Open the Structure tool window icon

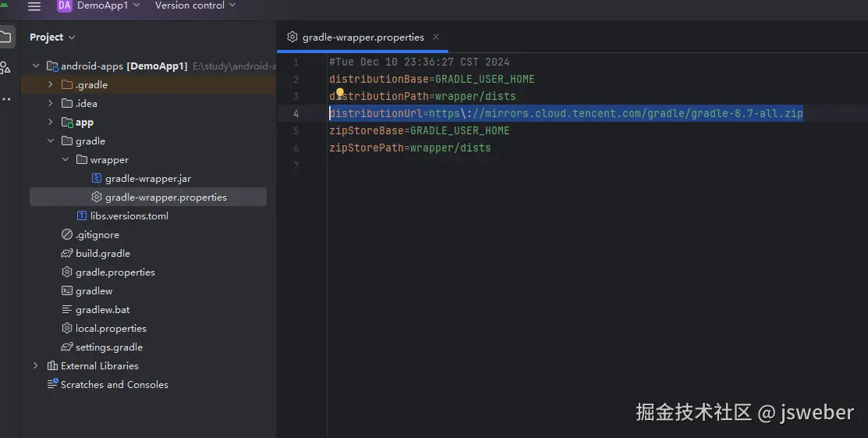coord(5,68)
